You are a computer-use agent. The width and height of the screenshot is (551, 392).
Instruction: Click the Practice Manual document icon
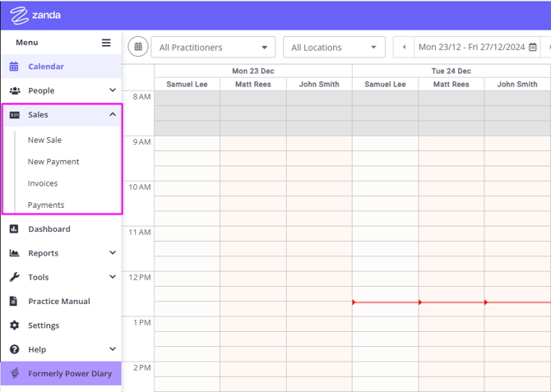point(14,302)
